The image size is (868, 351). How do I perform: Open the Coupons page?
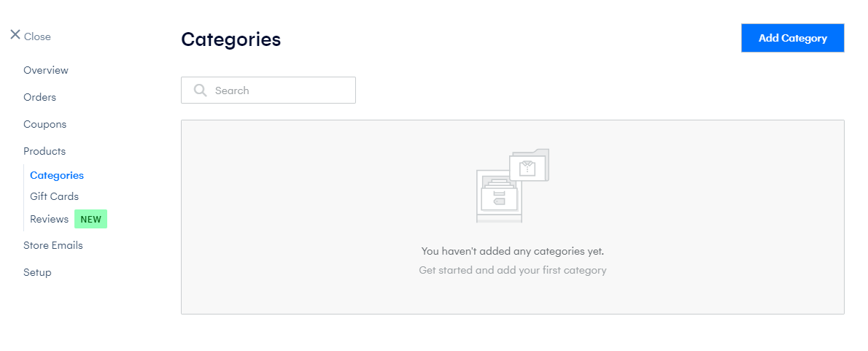(x=44, y=125)
